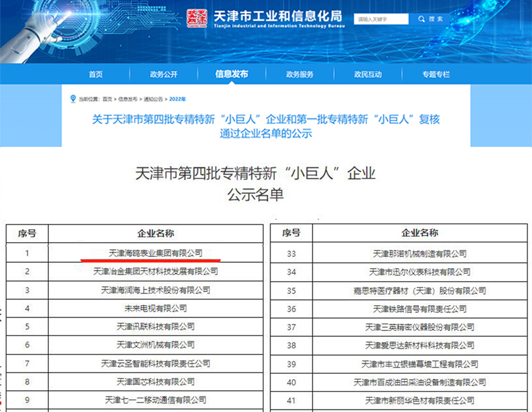Image resolution: width=532 pixels, height=412 pixels.
Task: Click the 2022年 breadcrumb link
Action: tap(177, 99)
